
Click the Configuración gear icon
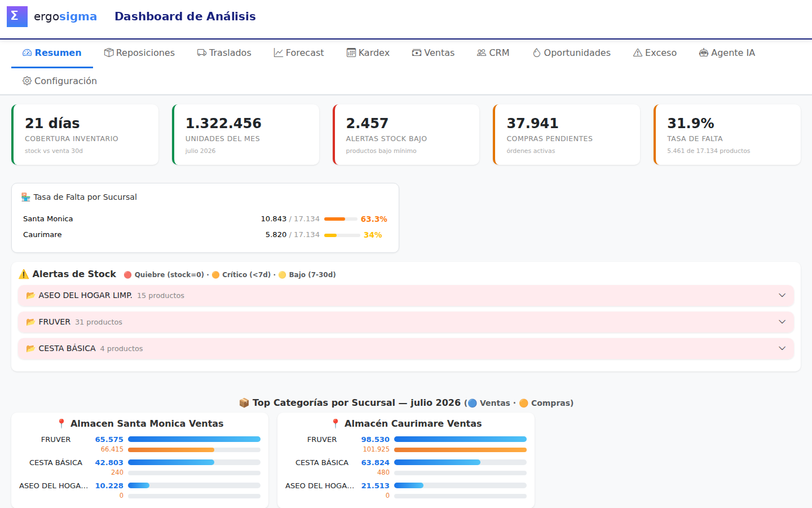[x=27, y=81]
